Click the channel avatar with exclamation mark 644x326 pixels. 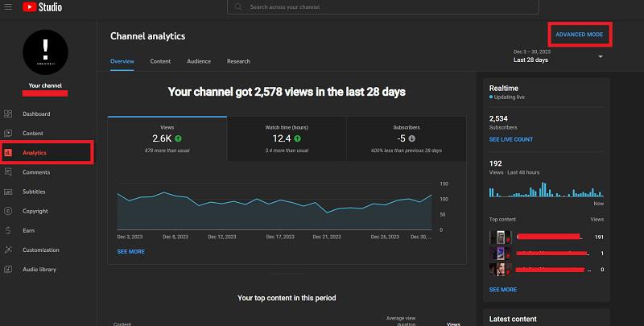click(45, 52)
